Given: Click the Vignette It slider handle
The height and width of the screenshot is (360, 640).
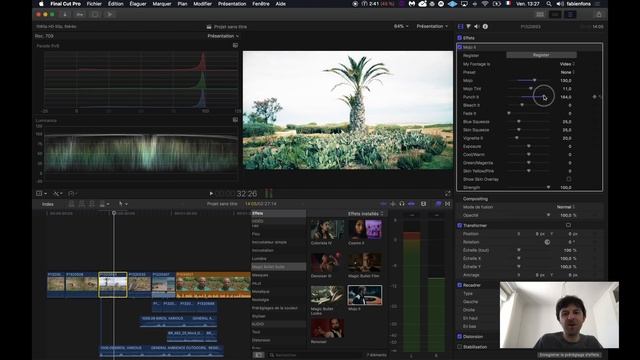Looking at the screenshot, I should click(517, 138).
